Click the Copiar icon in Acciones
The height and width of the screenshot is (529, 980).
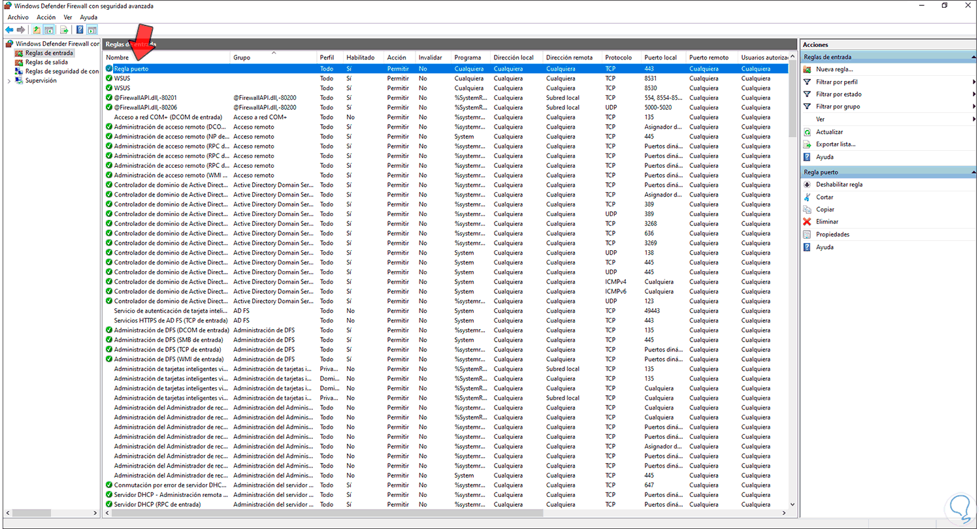[x=808, y=209]
